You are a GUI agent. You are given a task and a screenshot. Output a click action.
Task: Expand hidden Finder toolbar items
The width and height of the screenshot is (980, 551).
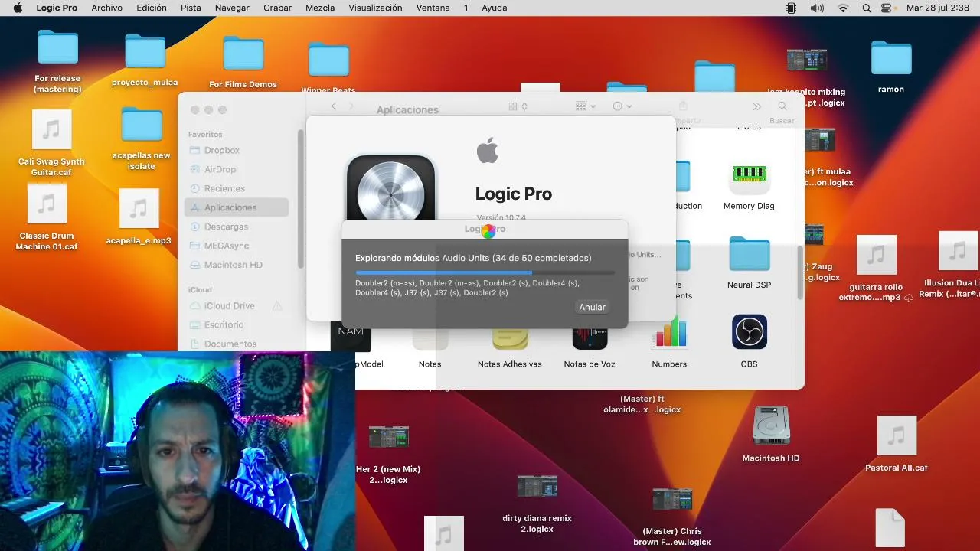pos(757,107)
